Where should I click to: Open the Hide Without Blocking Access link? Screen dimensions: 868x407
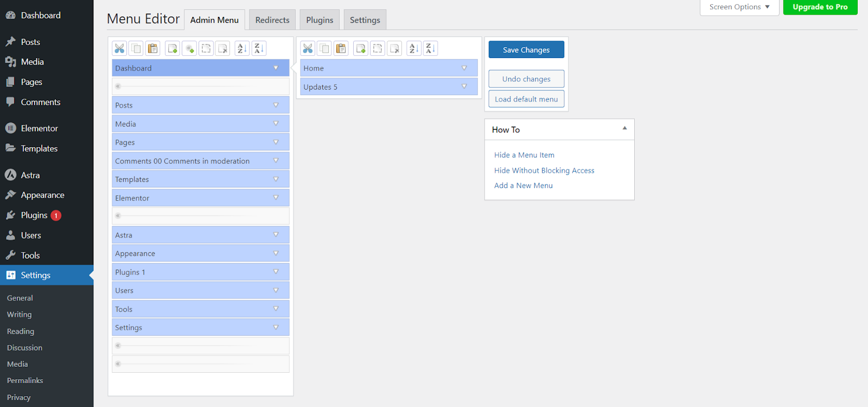(544, 170)
